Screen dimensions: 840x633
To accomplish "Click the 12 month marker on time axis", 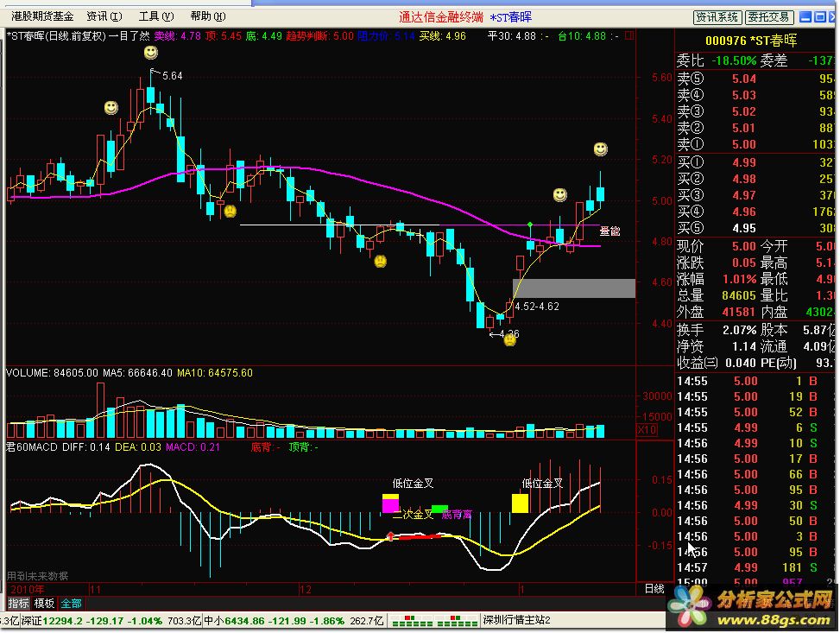I will pyautogui.click(x=306, y=590).
